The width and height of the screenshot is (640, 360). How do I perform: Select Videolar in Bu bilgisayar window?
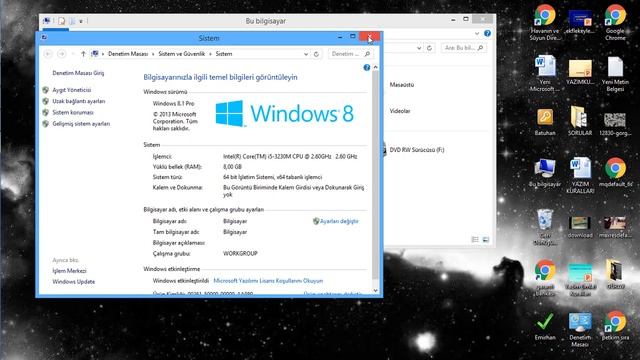400,111
